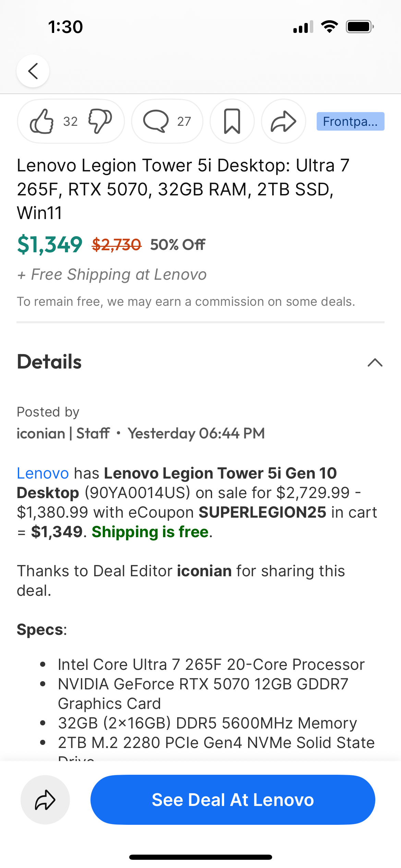Tap the Wi-Fi status icon
This screenshot has width=401, height=868.
tap(329, 27)
